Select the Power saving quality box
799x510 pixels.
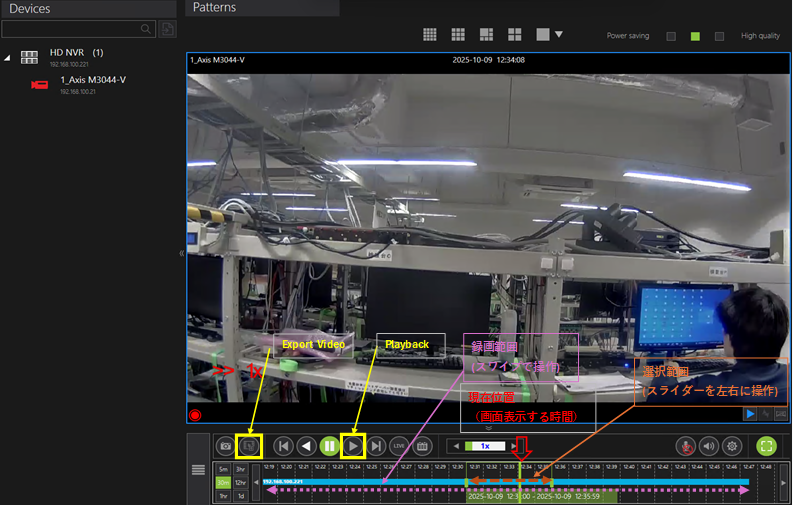[x=671, y=36]
